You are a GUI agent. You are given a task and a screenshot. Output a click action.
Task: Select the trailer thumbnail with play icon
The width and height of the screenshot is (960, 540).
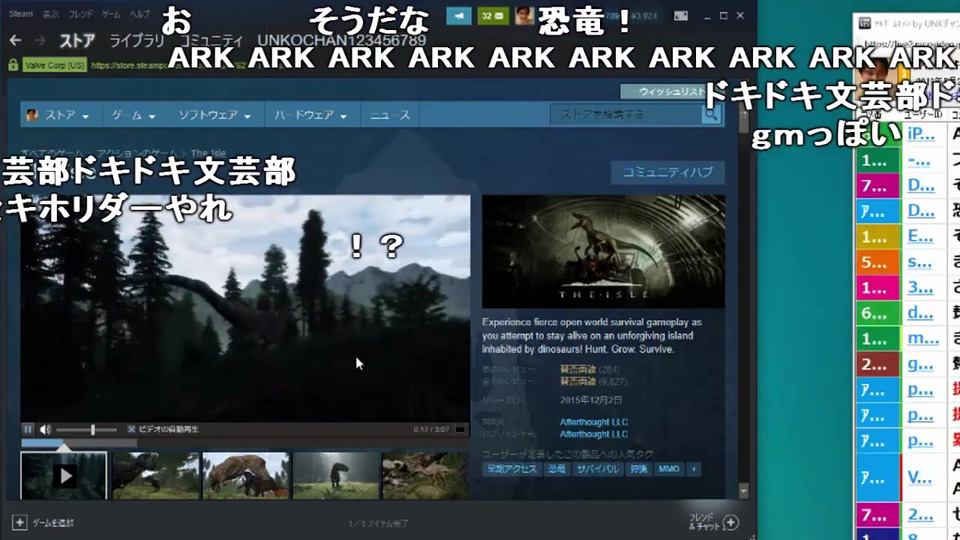pyautogui.click(x=64, y=476)
